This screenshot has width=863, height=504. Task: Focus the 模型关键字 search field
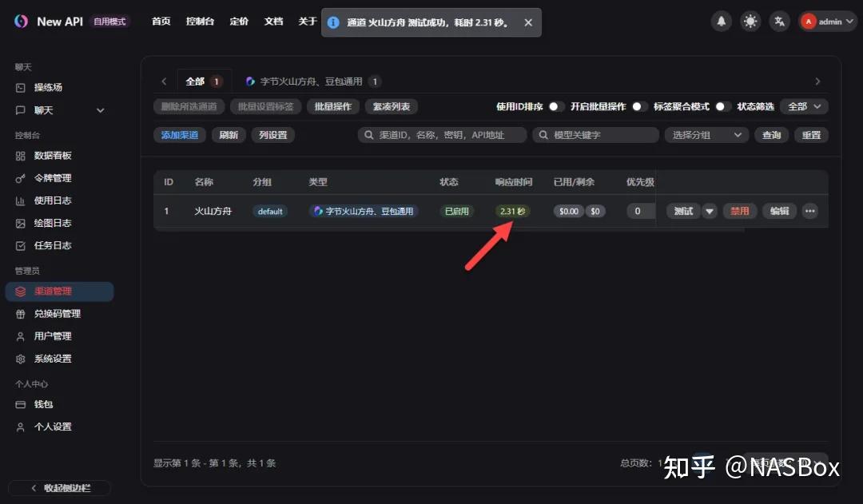(595, 135)
